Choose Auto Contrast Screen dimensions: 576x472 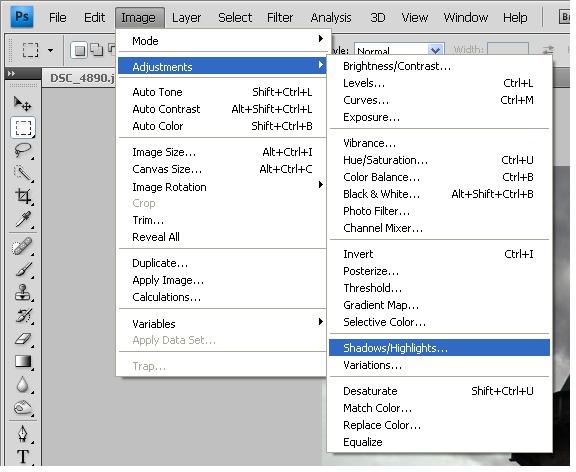(x=222, y=109)
